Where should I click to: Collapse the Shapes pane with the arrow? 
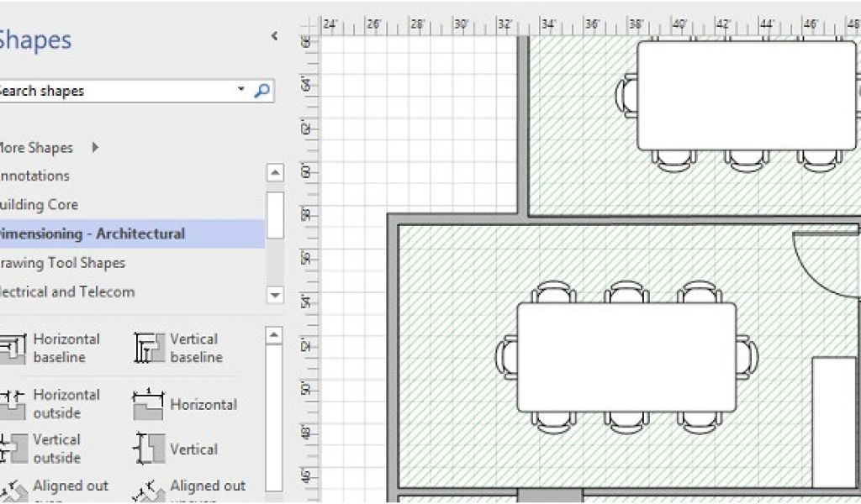[273, 36]
